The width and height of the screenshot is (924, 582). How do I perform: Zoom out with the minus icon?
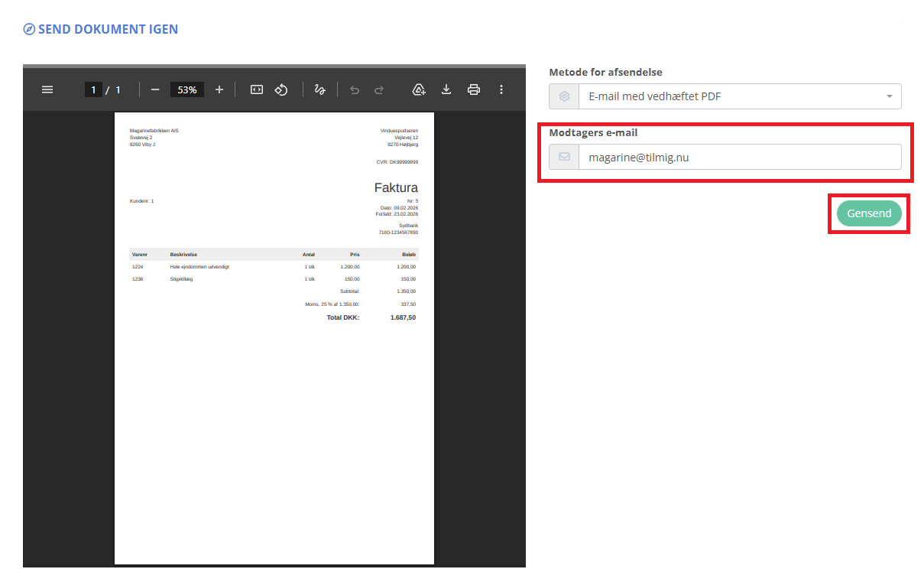pos(155,89)
